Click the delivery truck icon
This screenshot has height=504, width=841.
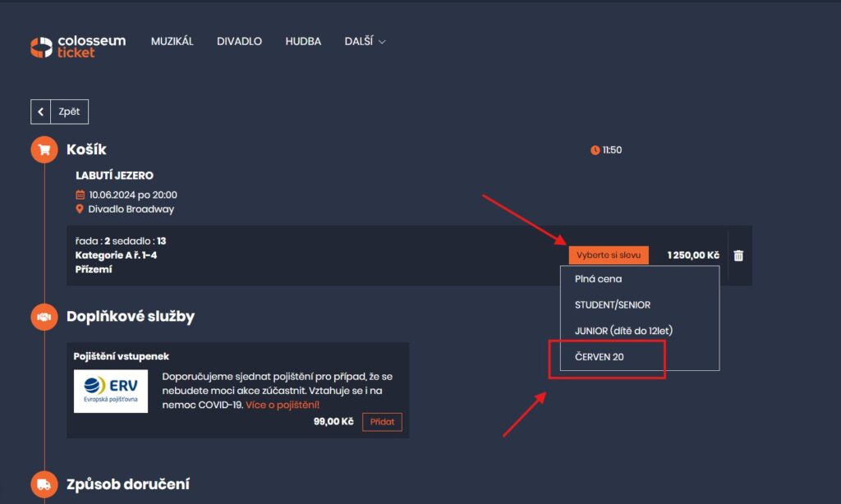44,484
